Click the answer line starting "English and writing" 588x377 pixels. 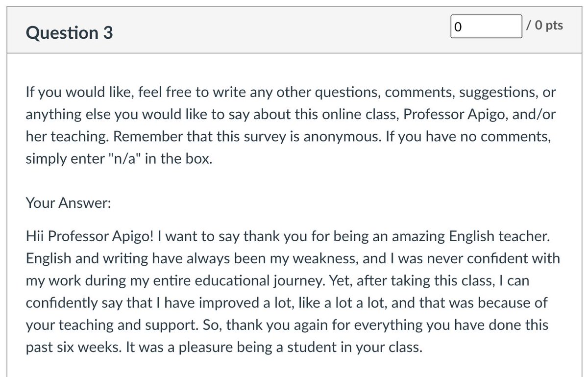tap(293, 258)
